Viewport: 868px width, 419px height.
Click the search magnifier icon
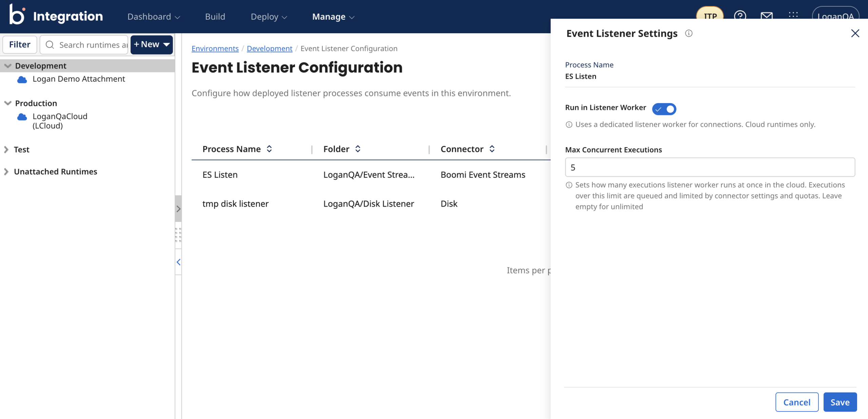50,45
